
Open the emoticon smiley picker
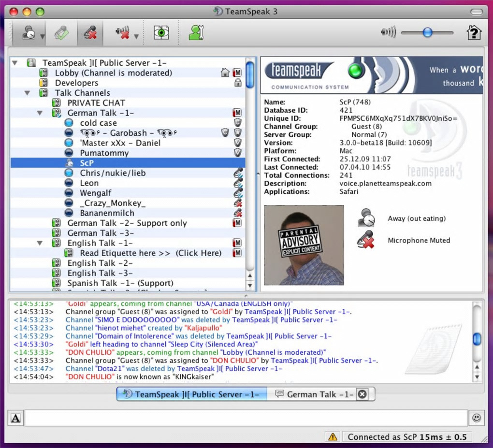(x=476, y=418)
